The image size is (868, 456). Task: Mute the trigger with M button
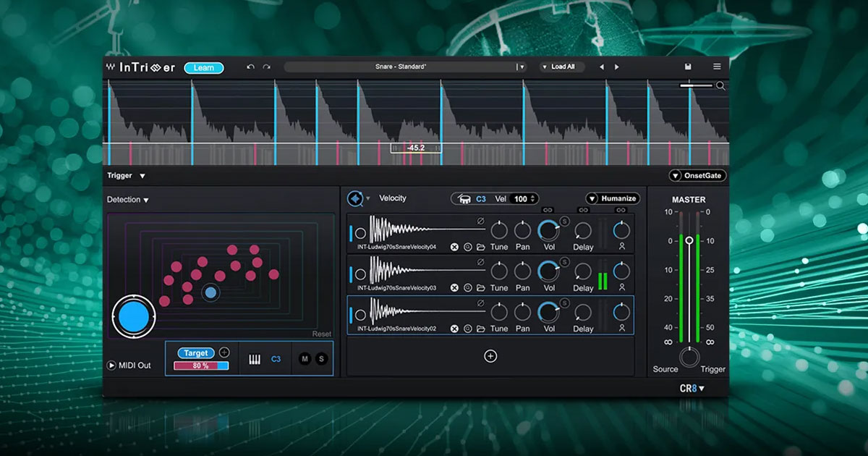(x=305, y=359)
